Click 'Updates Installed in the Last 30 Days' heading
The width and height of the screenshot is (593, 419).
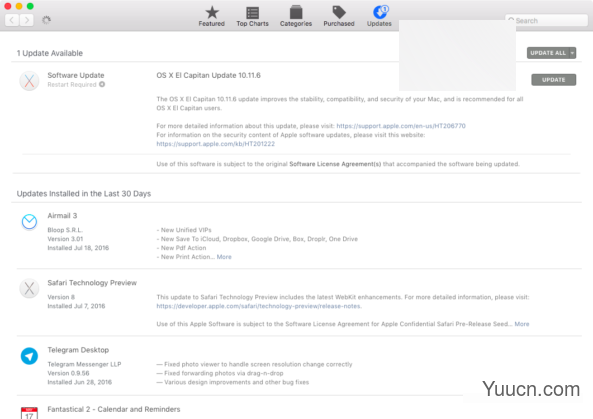84,194
